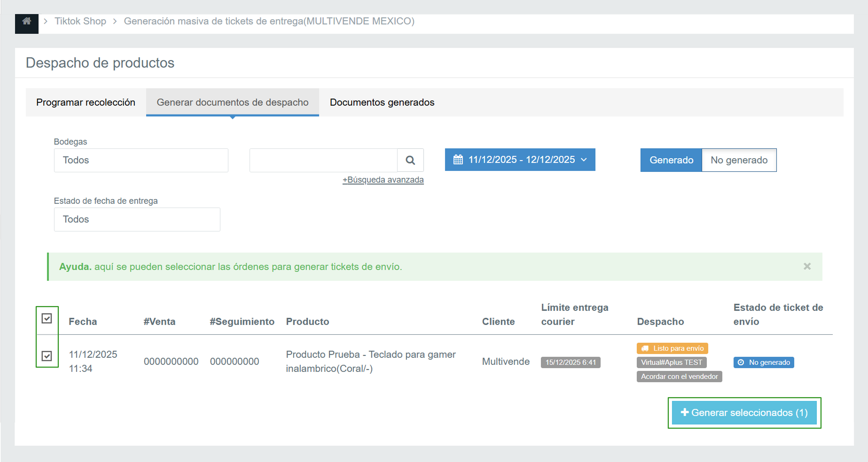Open the Bodegas dropdown

pyautogui.click(x=141, y=160)
